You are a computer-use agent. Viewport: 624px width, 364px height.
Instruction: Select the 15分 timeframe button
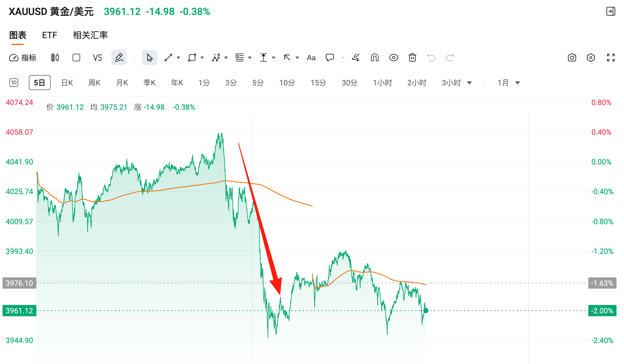(x=318, y=83)
